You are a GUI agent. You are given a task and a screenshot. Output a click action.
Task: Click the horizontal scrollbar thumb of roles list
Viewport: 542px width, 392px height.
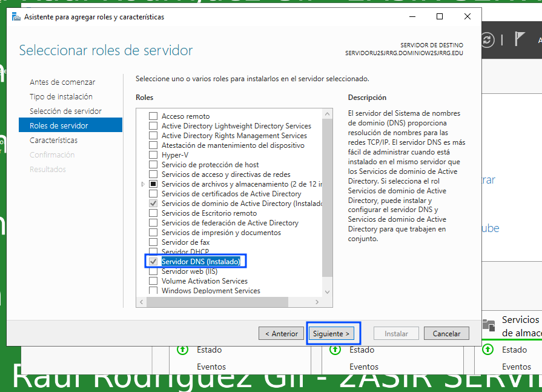click(x=217, y=302)
